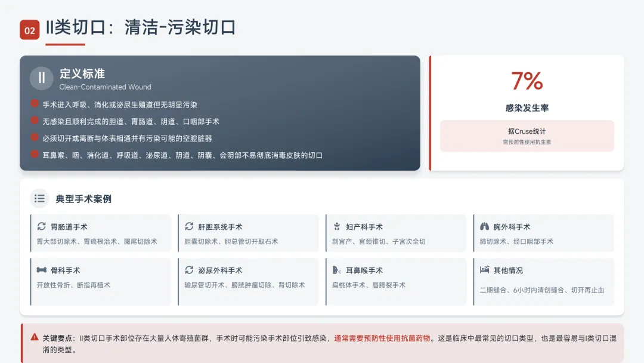Click the heading 定义标准

82,74
